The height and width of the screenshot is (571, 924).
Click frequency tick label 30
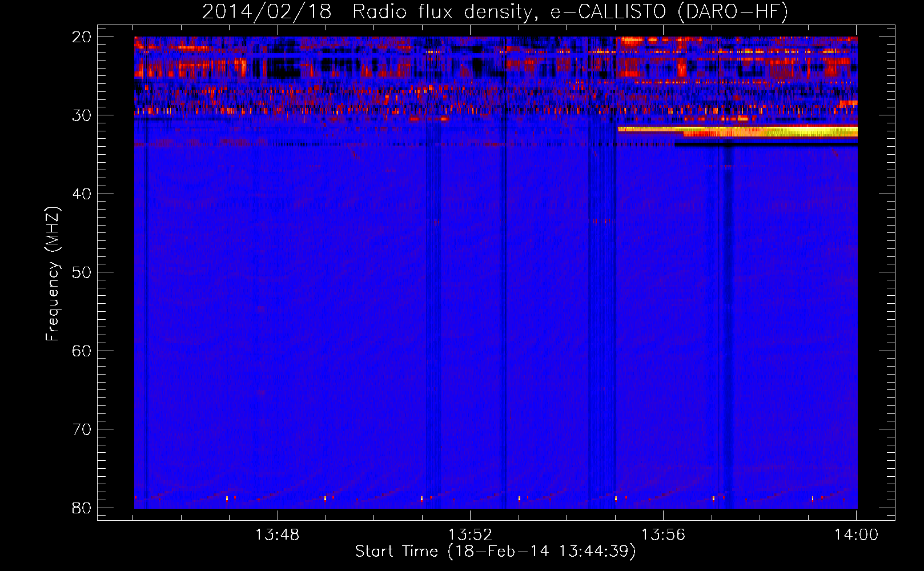coord(82,115)
